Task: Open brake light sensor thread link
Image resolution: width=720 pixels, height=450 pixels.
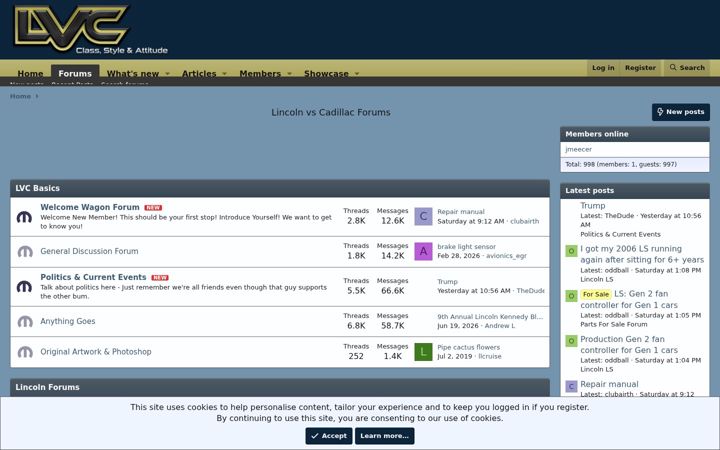Action: (467, 247)
